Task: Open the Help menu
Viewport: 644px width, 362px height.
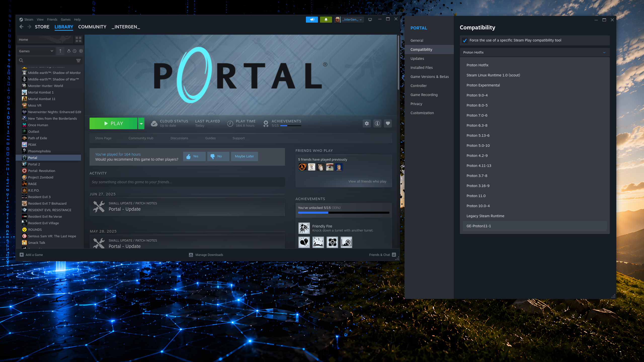Action: pos(77,20)
